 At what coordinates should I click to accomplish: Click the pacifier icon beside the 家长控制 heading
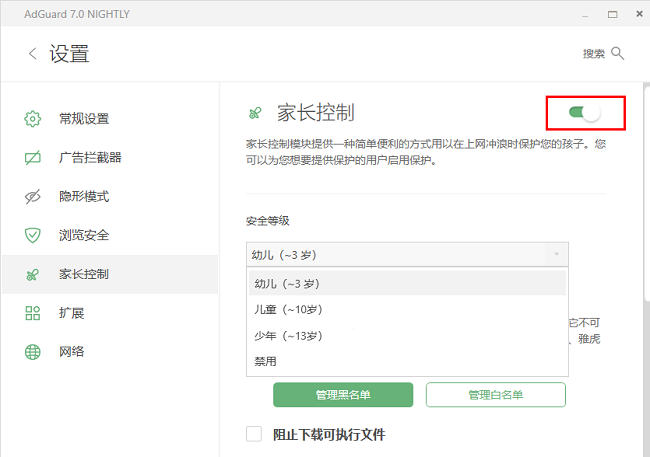coord(255,113)
